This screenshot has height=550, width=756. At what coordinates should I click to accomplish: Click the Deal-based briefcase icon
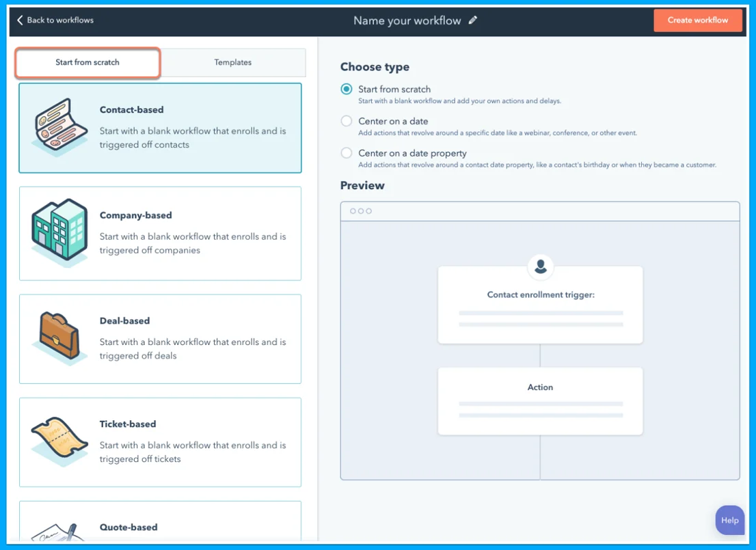[x=57, y=338]
